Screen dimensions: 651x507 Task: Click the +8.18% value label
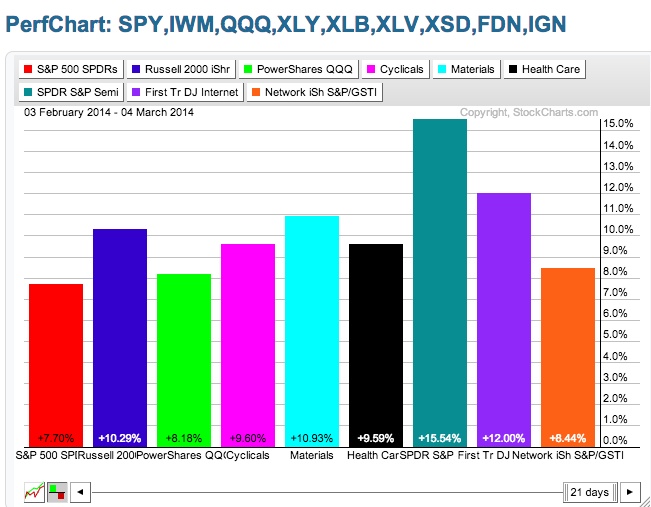(x=184, y=438)
